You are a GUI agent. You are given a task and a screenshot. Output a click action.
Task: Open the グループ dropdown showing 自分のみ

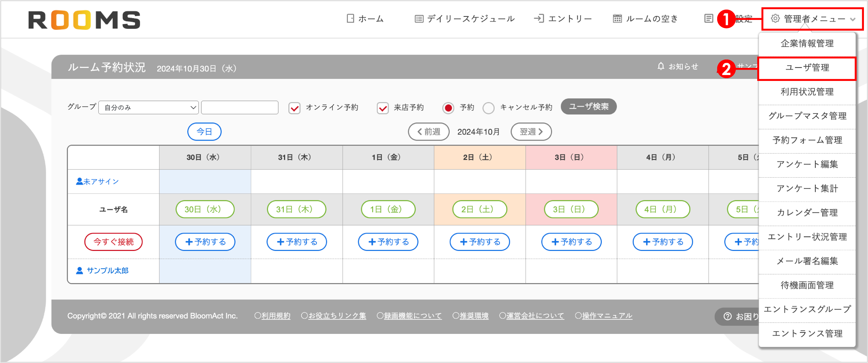point(148,107)
